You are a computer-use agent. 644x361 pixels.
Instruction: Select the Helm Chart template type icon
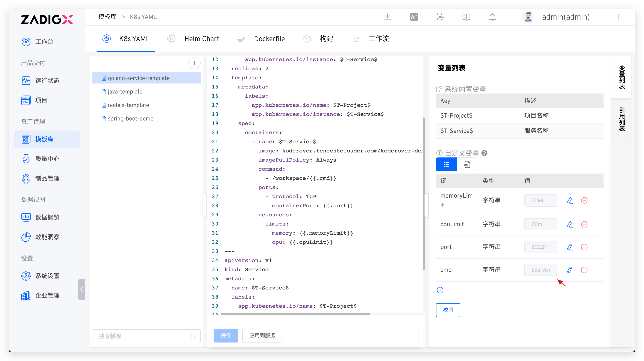171,38
